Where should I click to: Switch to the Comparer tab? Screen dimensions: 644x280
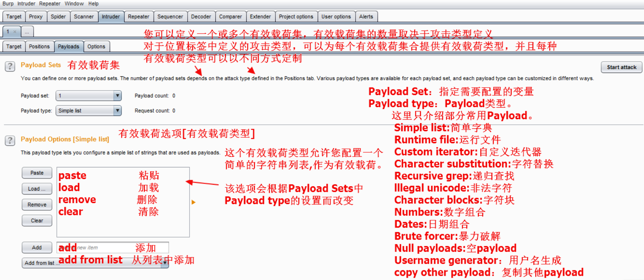230,17
